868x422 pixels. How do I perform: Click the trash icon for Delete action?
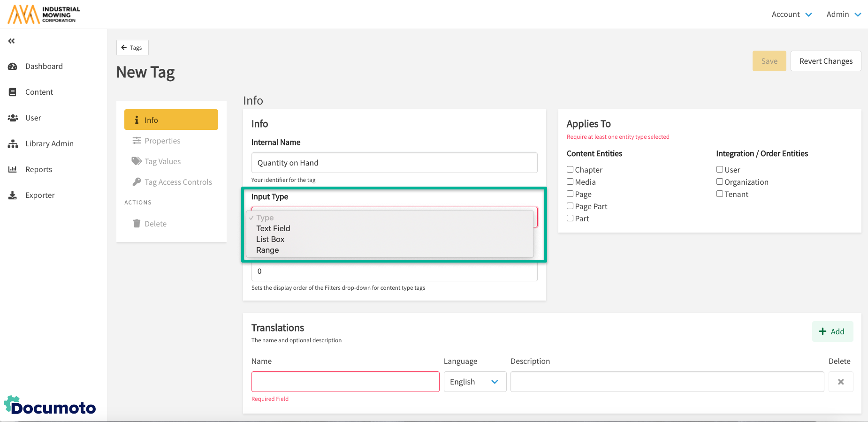(x=137, y=224)
